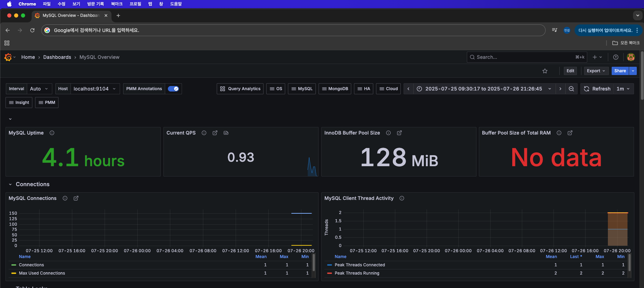The height and width of the screenshot is (288, 644).
Task: Click the Grafana logo icon
Action: pos(8,57)
